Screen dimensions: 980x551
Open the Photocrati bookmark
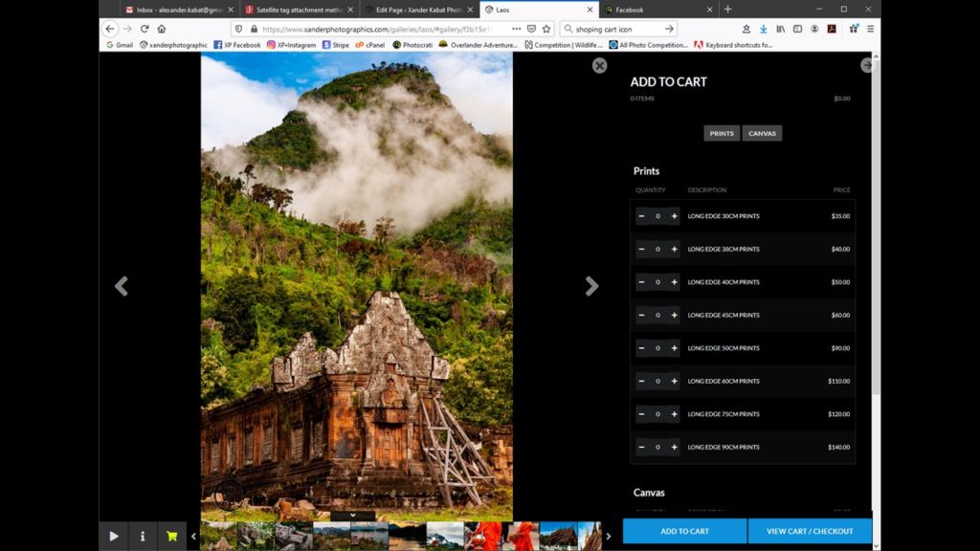point(412,45)
